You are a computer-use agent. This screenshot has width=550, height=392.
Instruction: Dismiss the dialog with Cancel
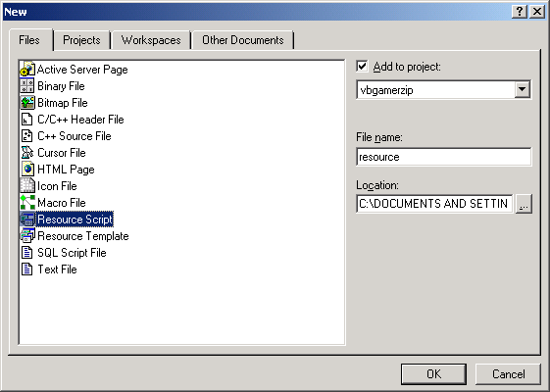[508, 374]
